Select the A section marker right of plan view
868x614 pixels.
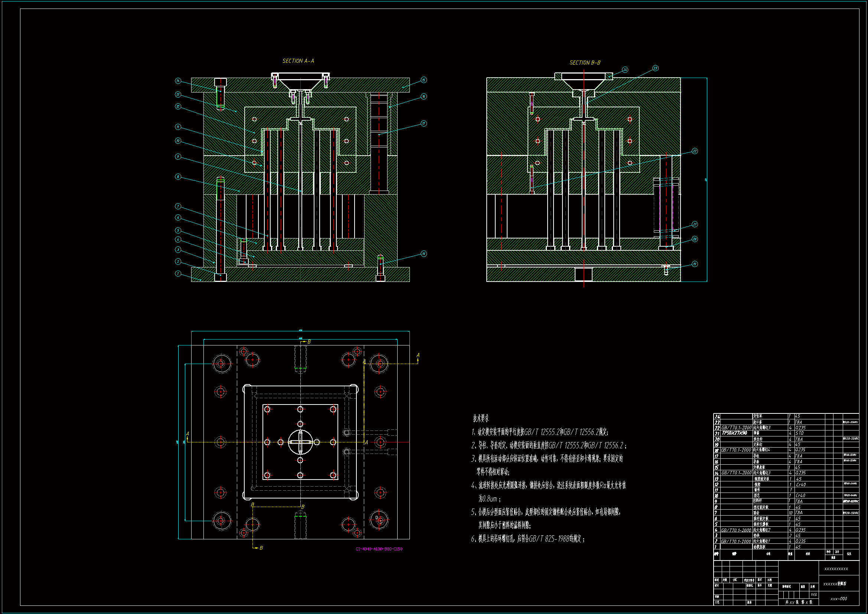418,355
